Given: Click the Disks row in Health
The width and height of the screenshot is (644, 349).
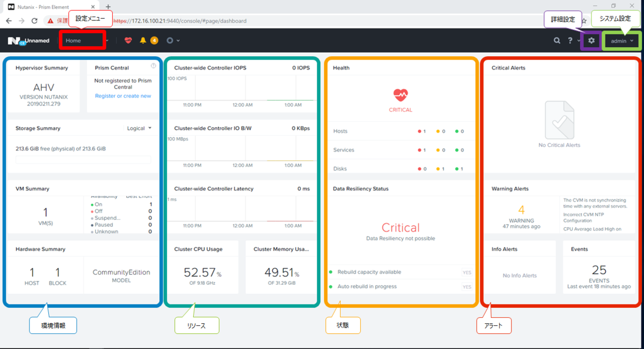Looking at the screenshot, I should click(x=401, y=169).
